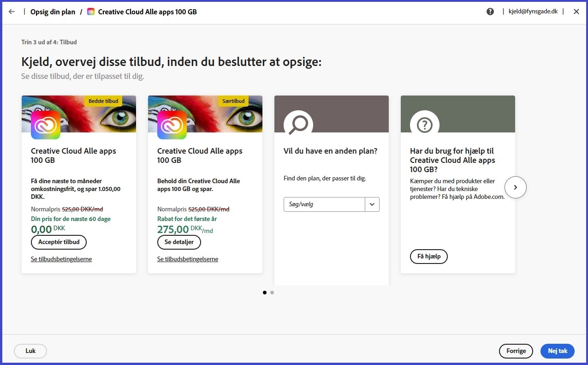This screenshot has width=588, height=365.
Task: Click the 'Trin 3 ud af 4: Tilbud' text
Action: (49, 42)
